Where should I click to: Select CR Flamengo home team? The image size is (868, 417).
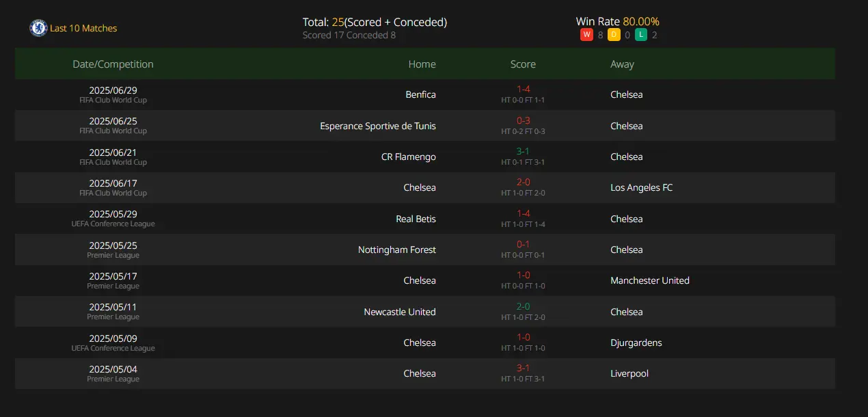pos(409,157)
